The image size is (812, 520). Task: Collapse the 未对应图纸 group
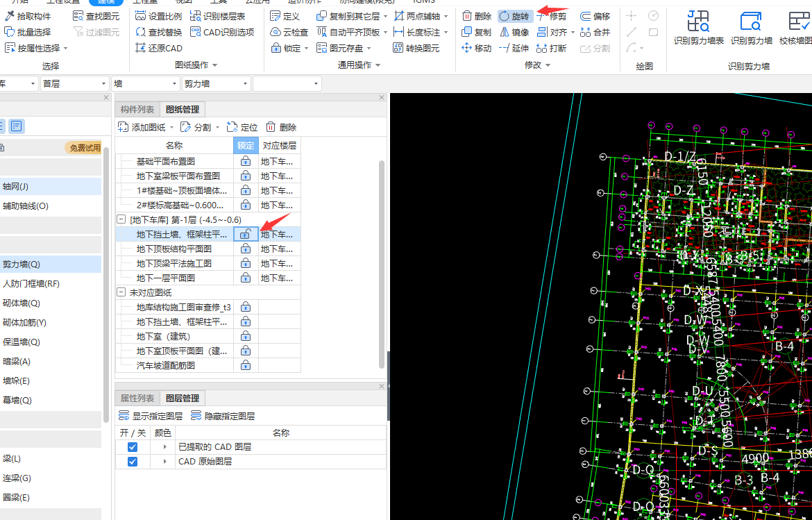click(x=121, y=292)
